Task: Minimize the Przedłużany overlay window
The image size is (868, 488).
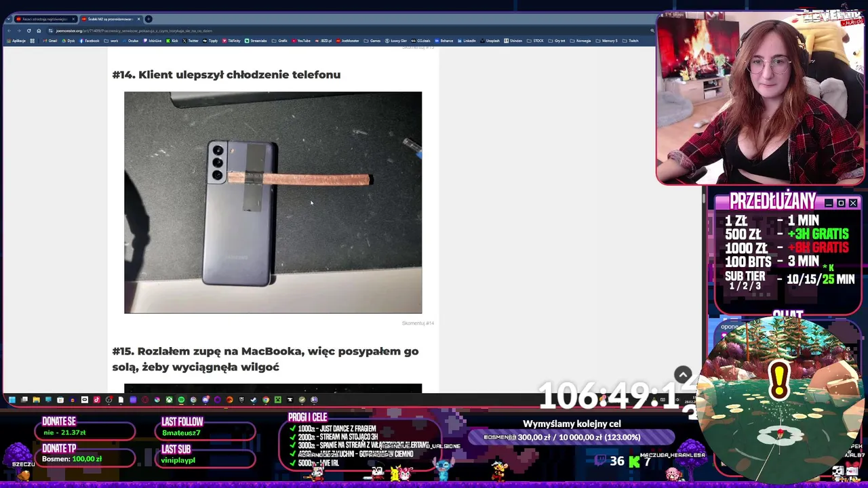Action: click(x=829, y=203)
